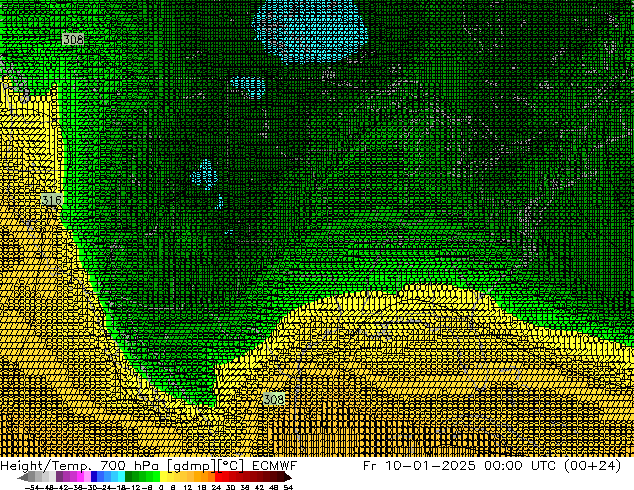Viewport: 634px width, 490px height.
Task: Click the (00+24) forecast hour text
Action: pyautogui.click(x=592, y=466)
